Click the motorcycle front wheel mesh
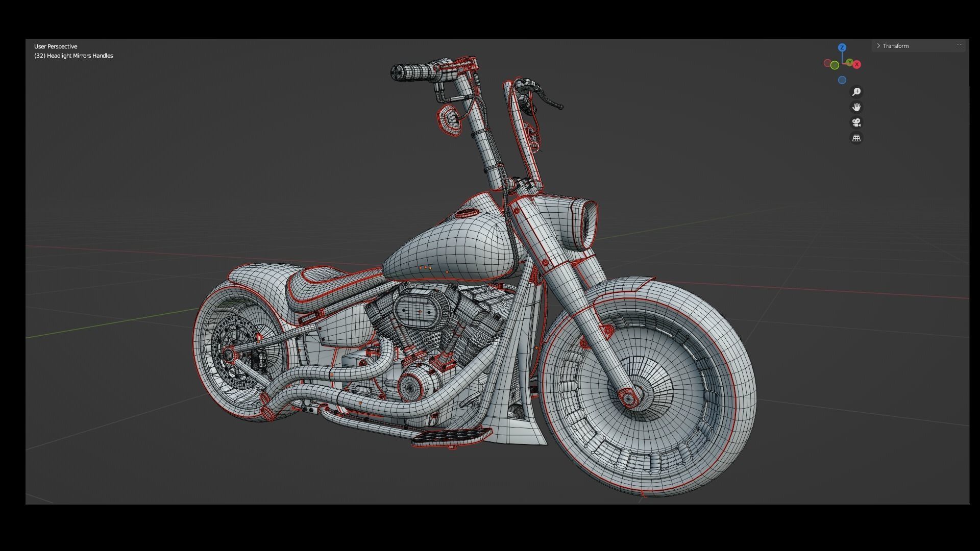980x551 pixels. (x=648, y=388)
